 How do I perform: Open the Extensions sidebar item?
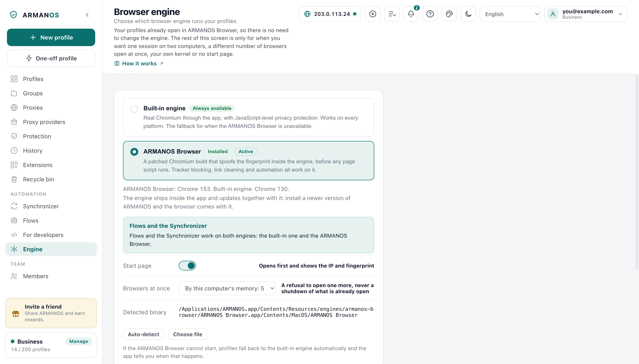51,165
